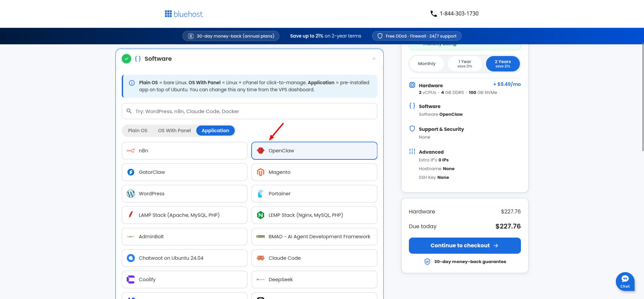This screenshot has height=299, width=644.
Task: Click the Portainer crane icon
Action: point(261,194)
